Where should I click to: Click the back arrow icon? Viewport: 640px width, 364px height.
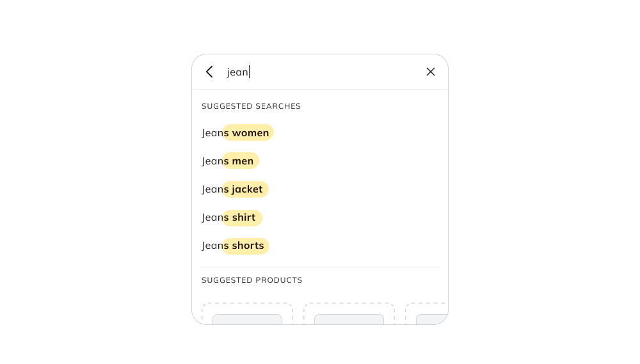click(x=209, y=72)
